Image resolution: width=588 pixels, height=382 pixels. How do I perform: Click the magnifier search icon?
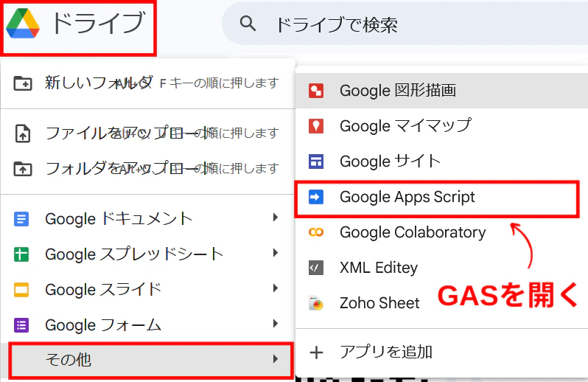coord(248,24)
